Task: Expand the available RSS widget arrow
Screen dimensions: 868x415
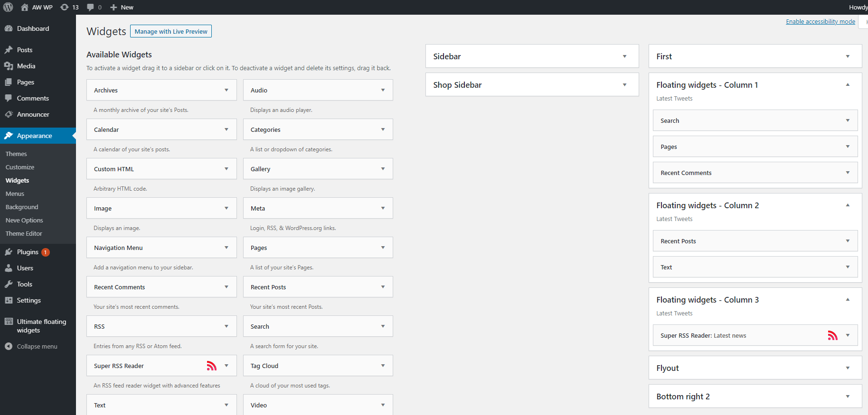Action: (x=226, y=326)
